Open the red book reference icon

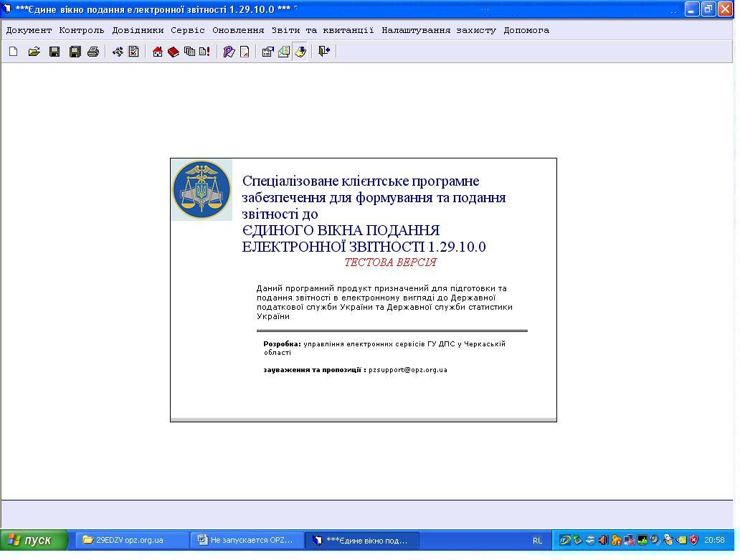coord(174,52)
